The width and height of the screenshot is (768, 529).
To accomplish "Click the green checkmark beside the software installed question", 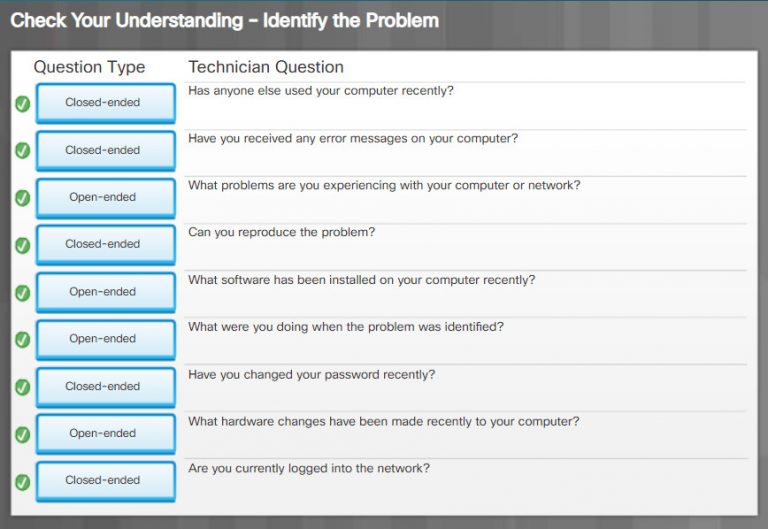I will [x=23, y=293].
